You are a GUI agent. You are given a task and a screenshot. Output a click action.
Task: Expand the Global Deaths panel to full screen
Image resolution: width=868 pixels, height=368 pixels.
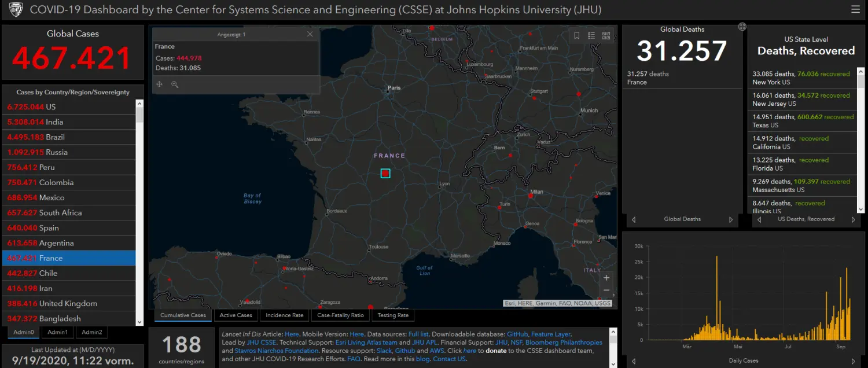pos(742,27)
